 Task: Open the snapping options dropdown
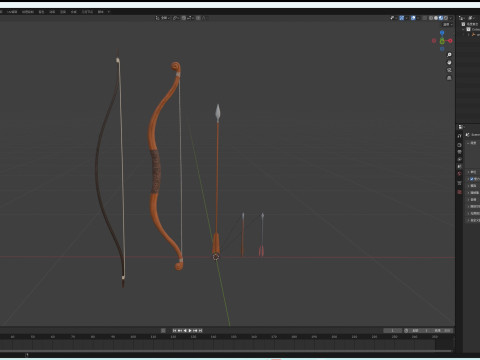point(190,18)
